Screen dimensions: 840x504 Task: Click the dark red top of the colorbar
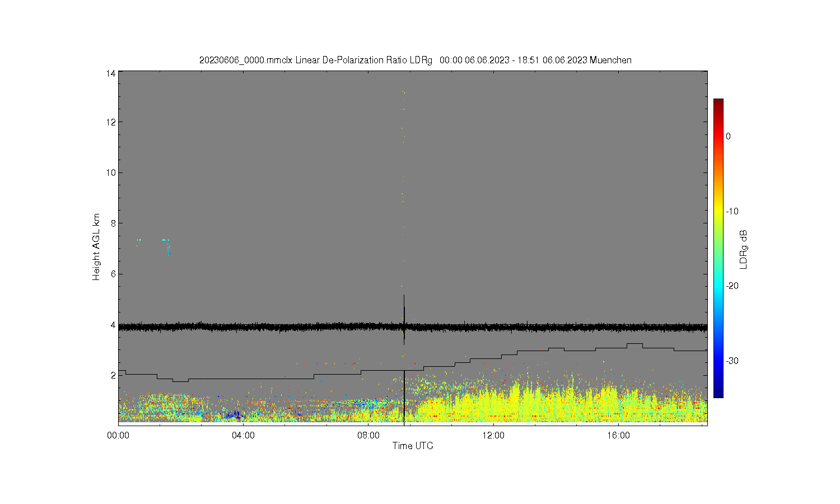point(718,104)
